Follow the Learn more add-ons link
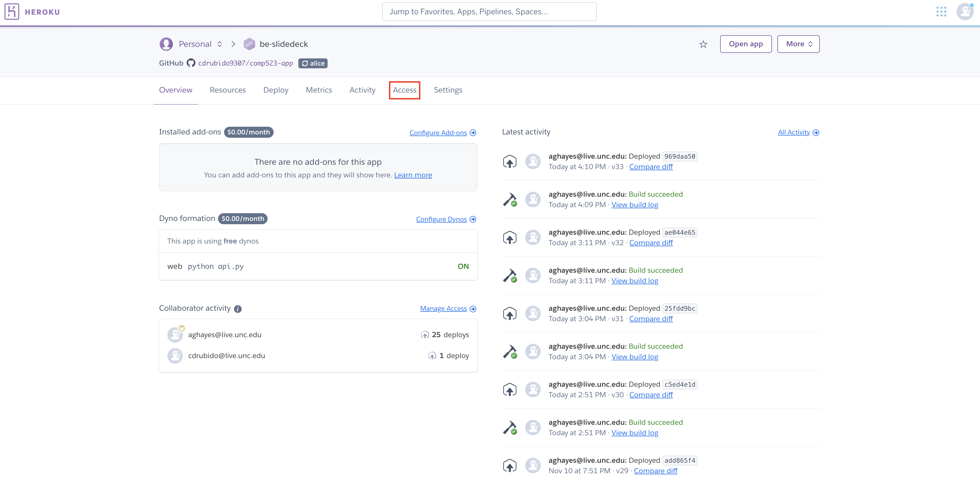 click(x=413, y=175)
